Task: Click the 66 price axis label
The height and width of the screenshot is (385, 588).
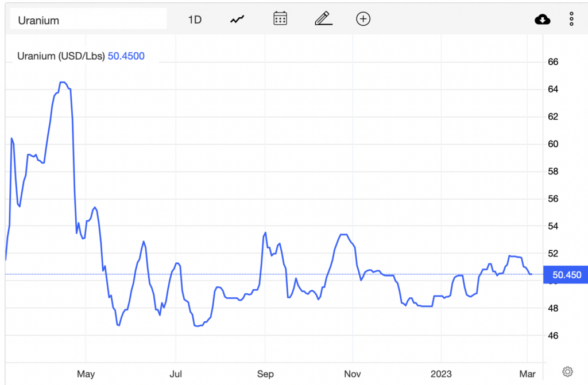Action: pyautogui.click(x=553, y=62)
